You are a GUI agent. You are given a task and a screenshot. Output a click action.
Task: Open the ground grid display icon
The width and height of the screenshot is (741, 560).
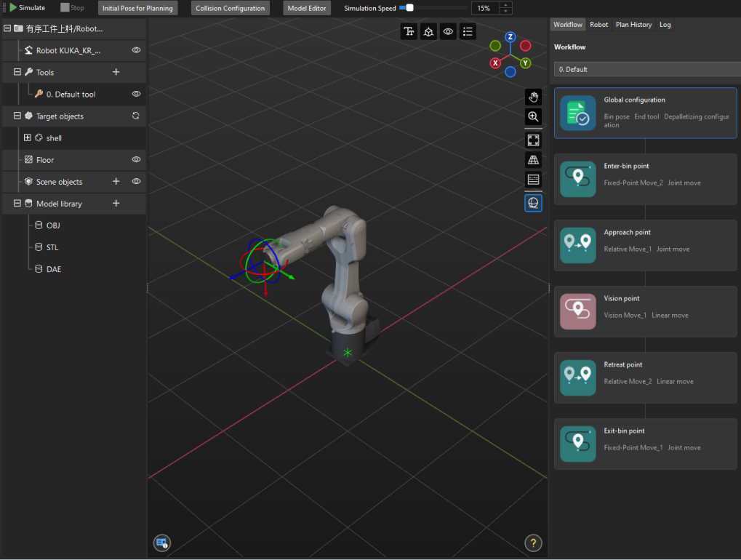tap(533, 159)
